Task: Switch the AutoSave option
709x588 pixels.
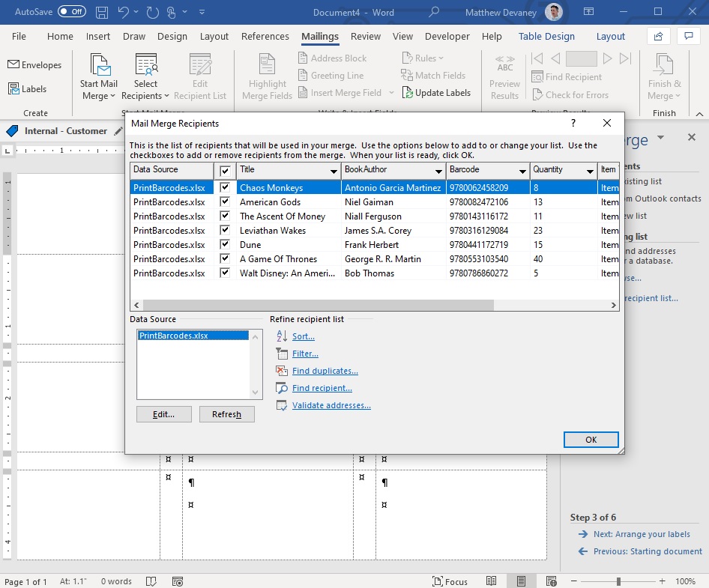Action: 72,12
